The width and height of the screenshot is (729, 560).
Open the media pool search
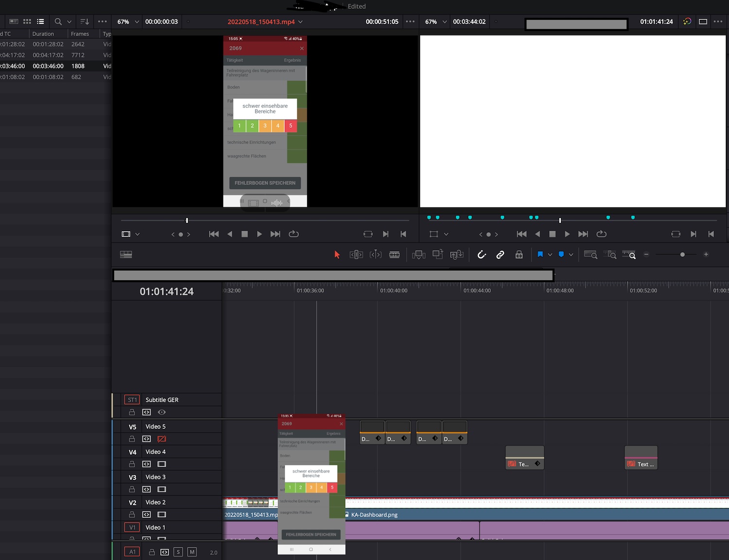click(58, 21)
